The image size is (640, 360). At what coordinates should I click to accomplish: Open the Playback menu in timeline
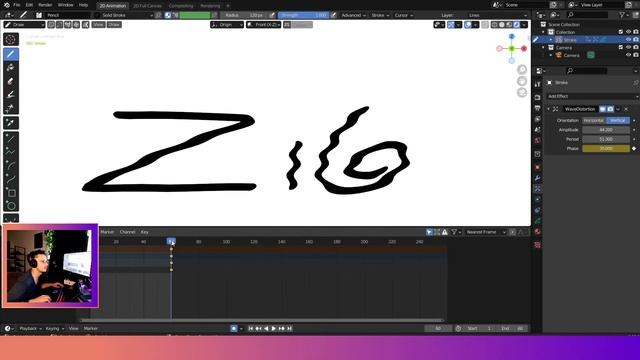click(x=30, y=328)
